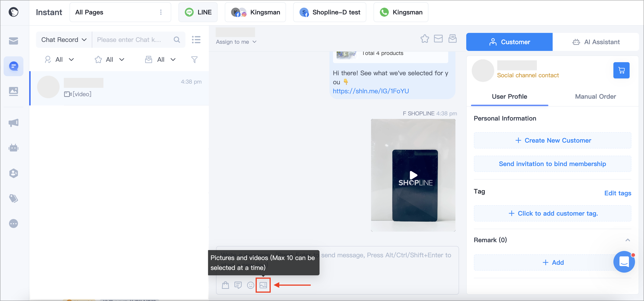Open the User Profile tab
The width and height of the screenshot is (644, 301).
pos(509,97)
